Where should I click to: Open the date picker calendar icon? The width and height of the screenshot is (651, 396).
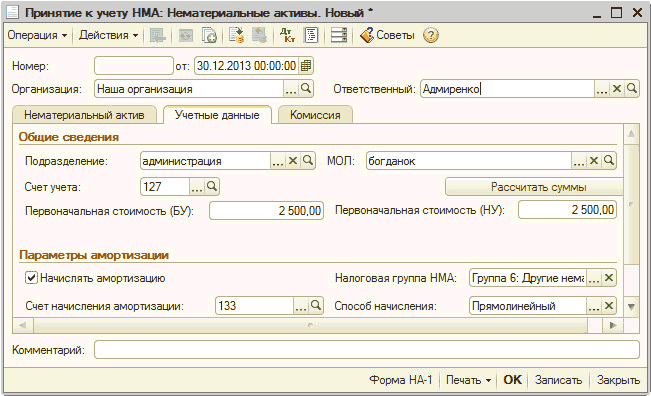point(306,66)
